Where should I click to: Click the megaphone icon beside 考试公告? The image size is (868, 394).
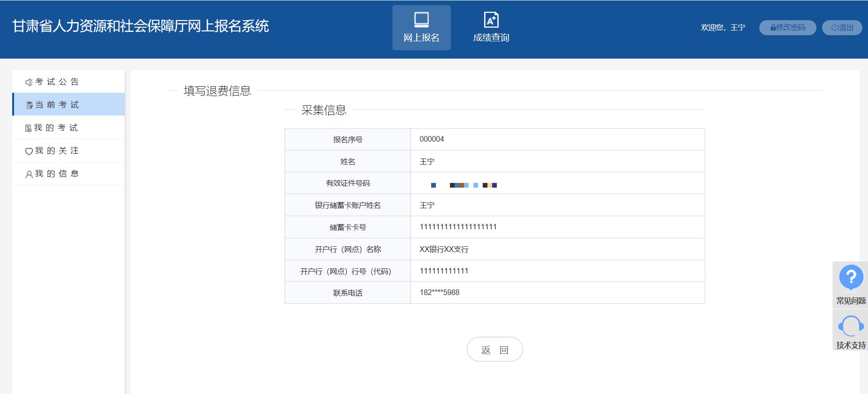click(x=29, y=82)
